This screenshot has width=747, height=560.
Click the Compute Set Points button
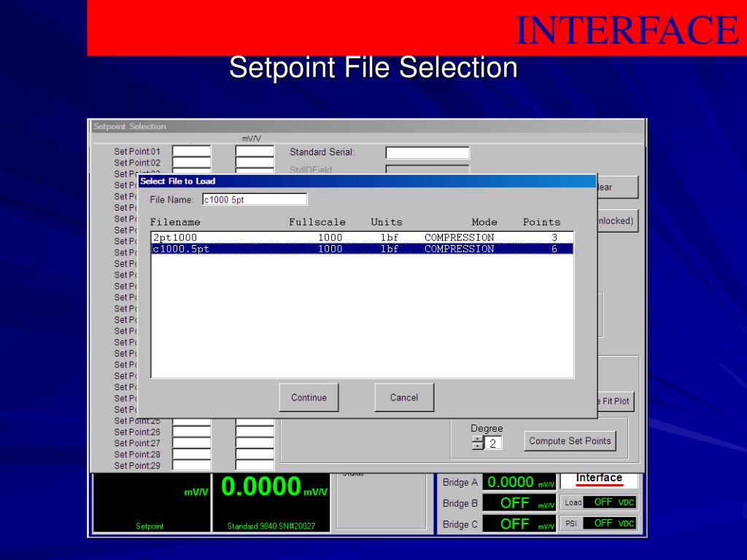(x=570, y=441)
